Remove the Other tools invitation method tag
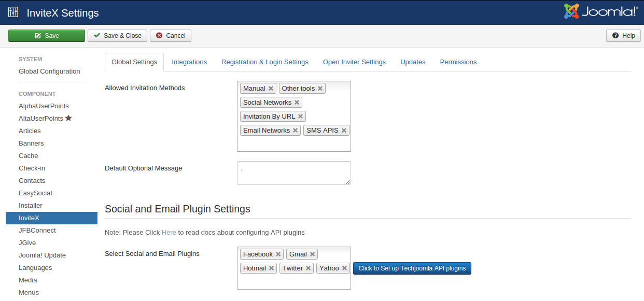Viewport: 644px width, 301px height. [320, 89]
